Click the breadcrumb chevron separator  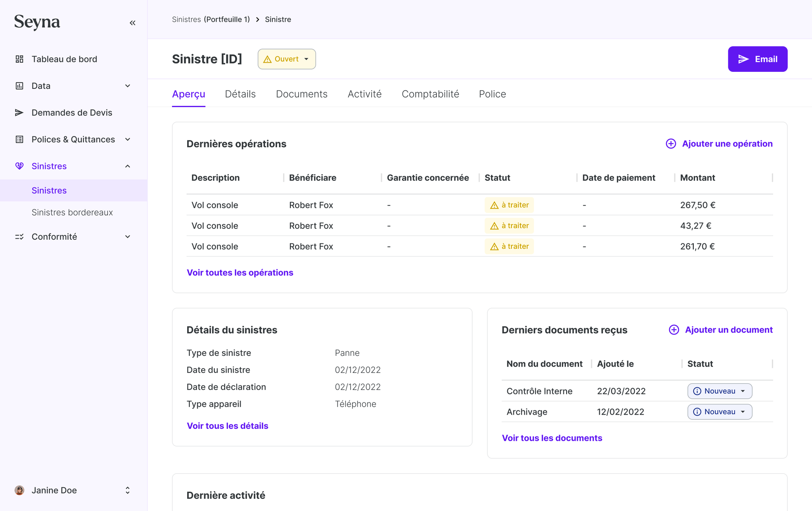point(258,19)
